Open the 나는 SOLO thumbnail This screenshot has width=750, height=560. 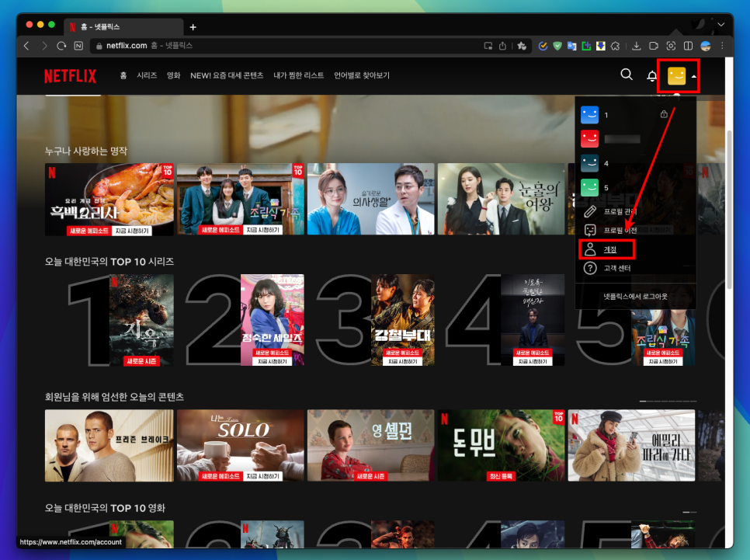[240, 446]
